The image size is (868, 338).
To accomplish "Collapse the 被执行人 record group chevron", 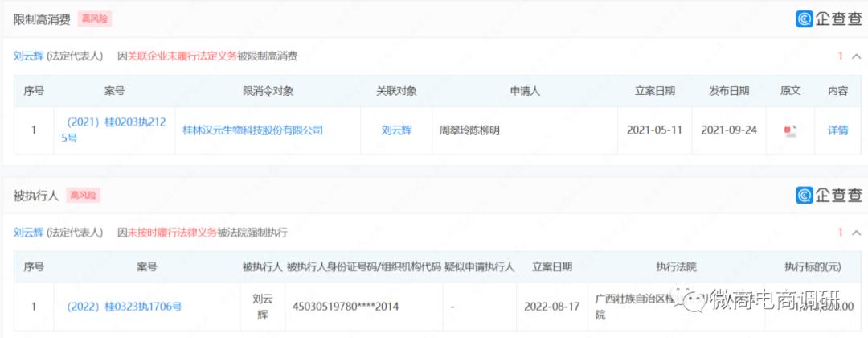I will tap(856, 232).
